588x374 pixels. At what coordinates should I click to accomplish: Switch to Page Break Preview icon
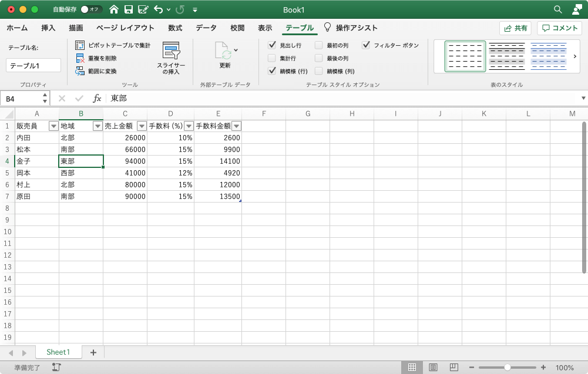coord(453,368)
